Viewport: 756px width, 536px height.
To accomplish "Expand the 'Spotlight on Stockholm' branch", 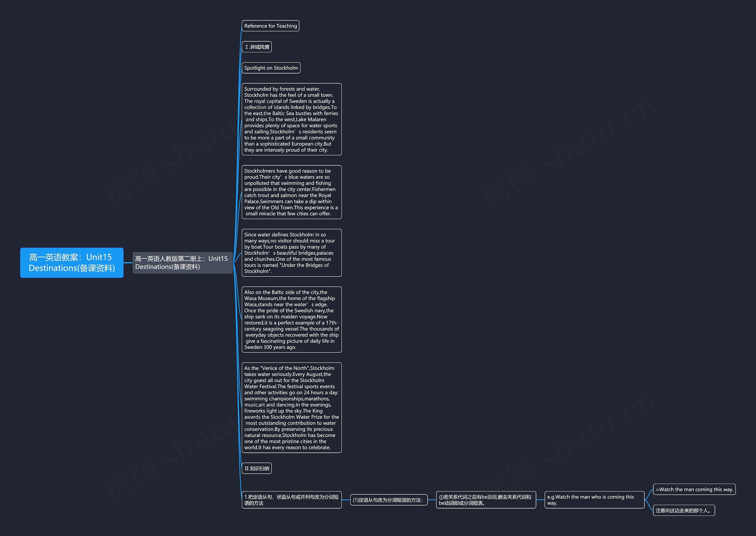I will click(x=273, y=67).
